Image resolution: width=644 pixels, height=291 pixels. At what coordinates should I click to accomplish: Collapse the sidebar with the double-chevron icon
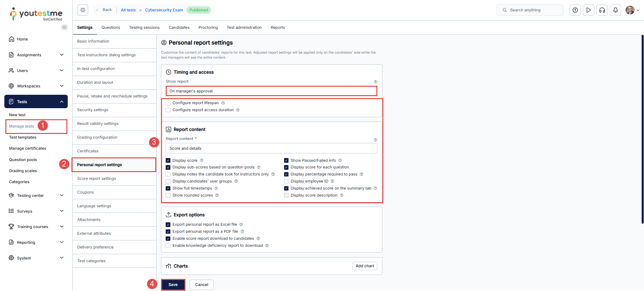click(64, 27)
